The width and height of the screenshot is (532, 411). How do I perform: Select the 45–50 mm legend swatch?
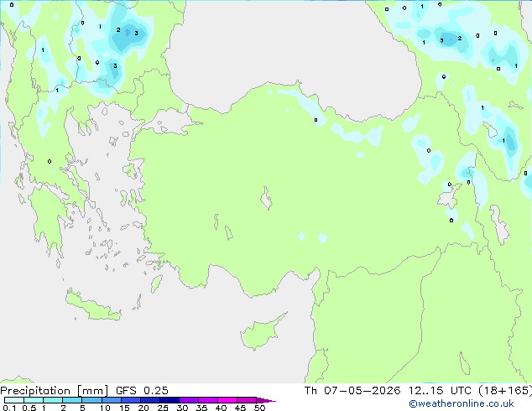click(247, 400)
